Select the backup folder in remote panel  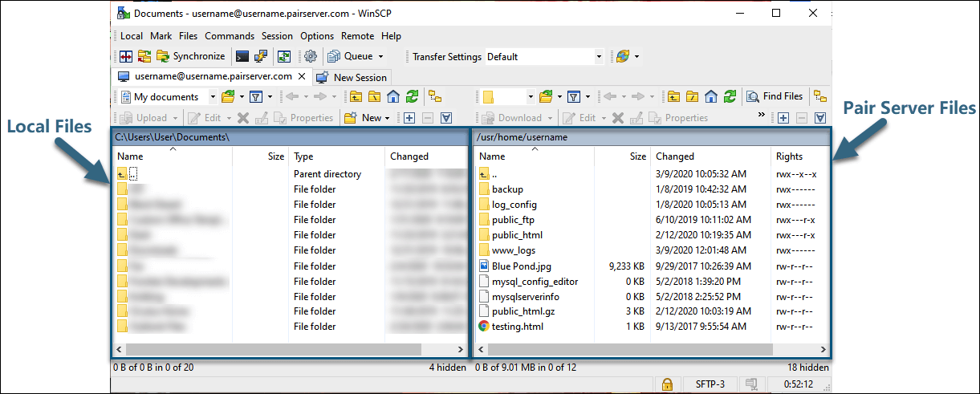[507, 189]
